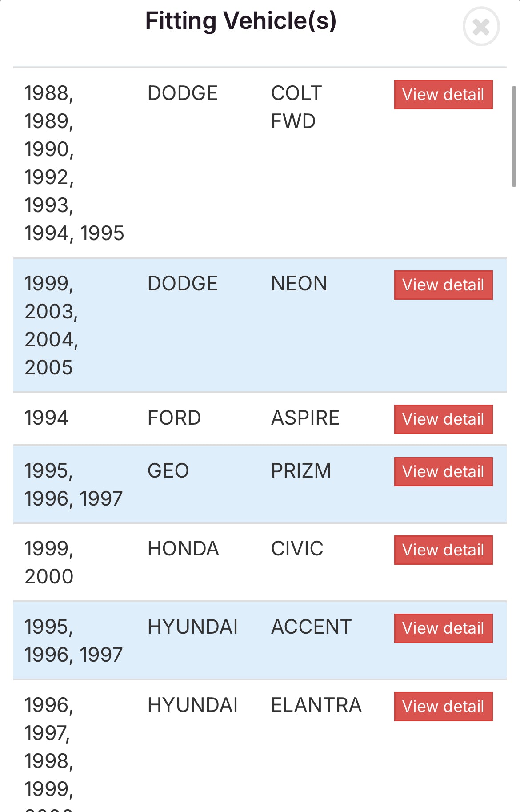View detail for Hyundai Accent

coord(443,628)
